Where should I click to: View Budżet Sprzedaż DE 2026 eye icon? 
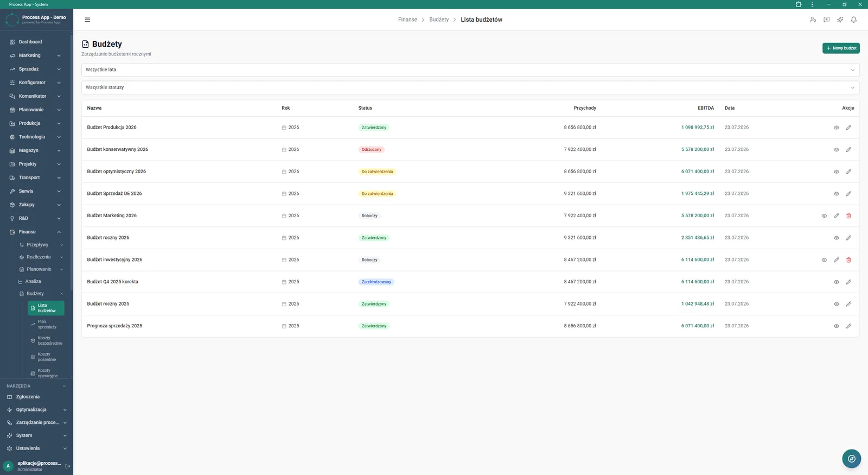click(837, 194)
